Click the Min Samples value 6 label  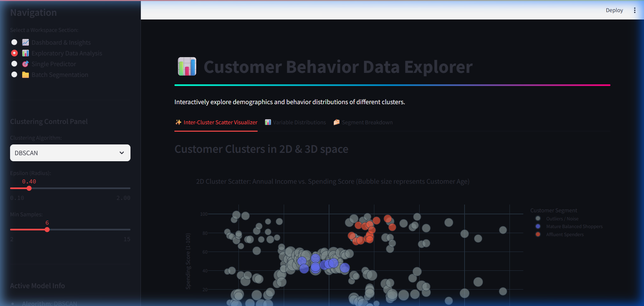pos(47,223)
